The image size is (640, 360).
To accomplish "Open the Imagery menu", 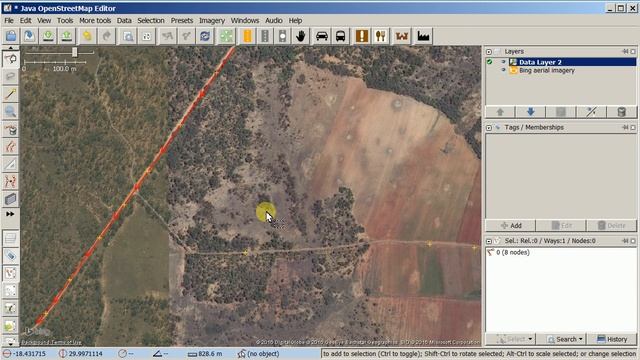I will point(212,20).
